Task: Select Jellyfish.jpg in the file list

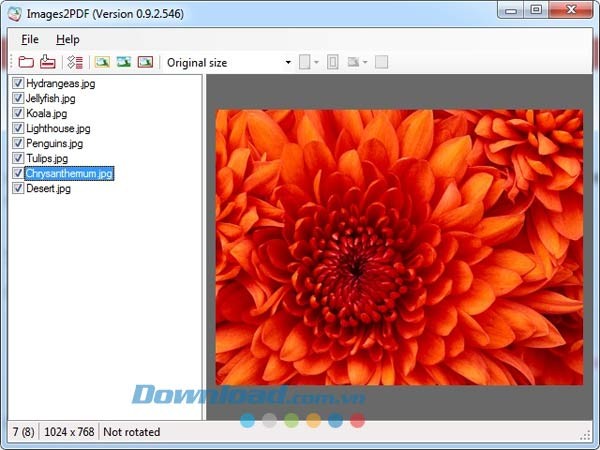Action: [x=51, y=98]
